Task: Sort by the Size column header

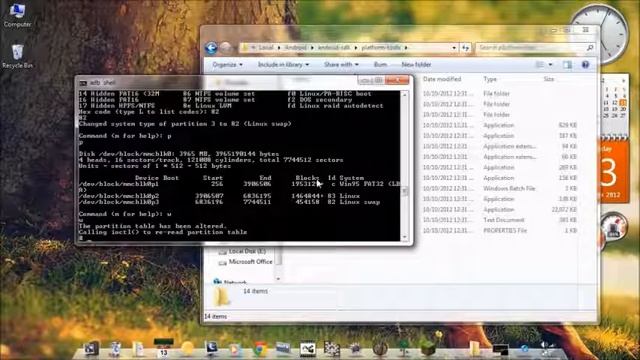Action: (x=549, y=79)
